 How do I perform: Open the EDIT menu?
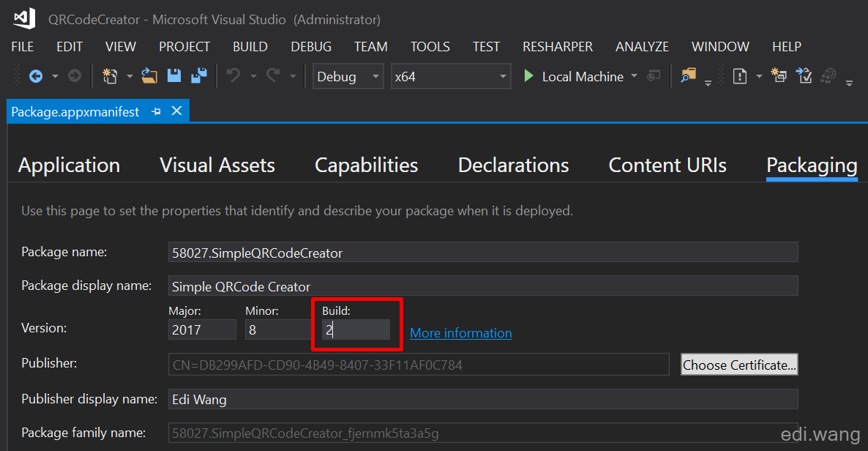[x=70, y=47]
